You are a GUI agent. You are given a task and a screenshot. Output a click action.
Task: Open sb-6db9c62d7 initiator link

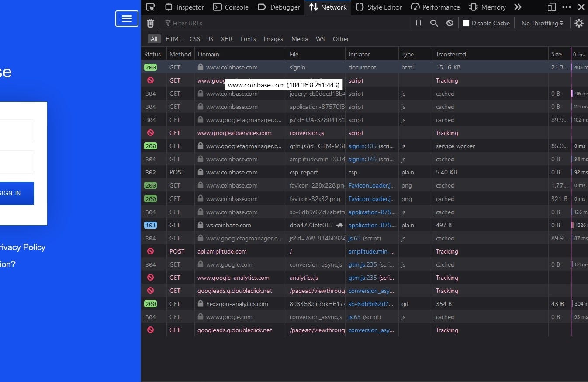click(x=372, y=304)
